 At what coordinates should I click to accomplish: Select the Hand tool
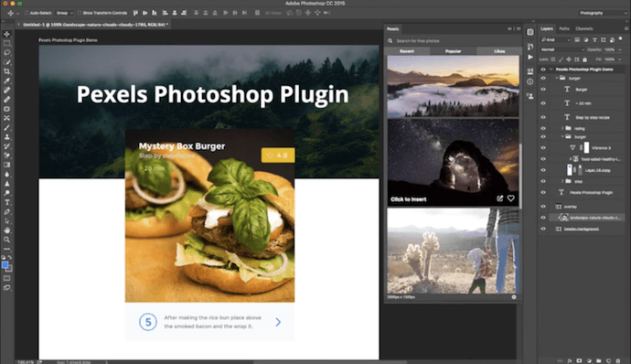tap(6, 230)
